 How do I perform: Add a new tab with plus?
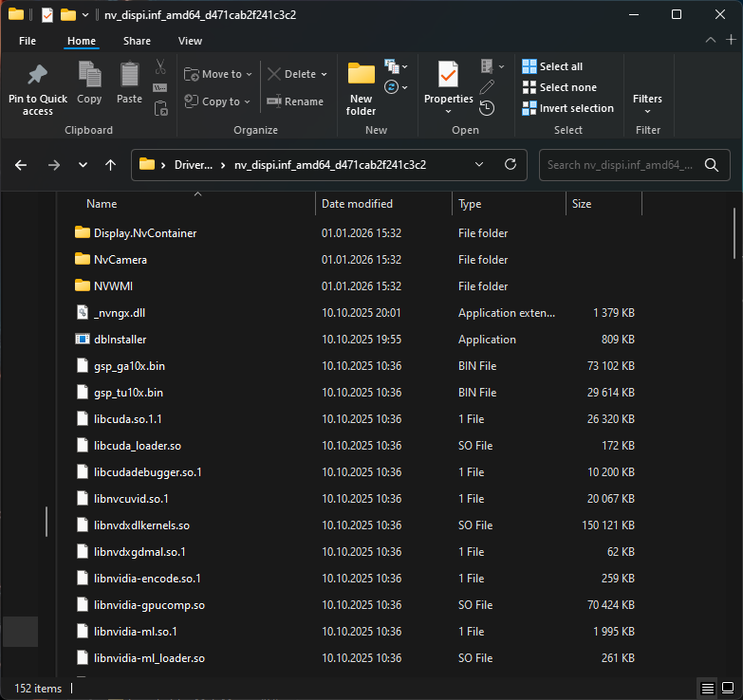[x=732, y=39]
